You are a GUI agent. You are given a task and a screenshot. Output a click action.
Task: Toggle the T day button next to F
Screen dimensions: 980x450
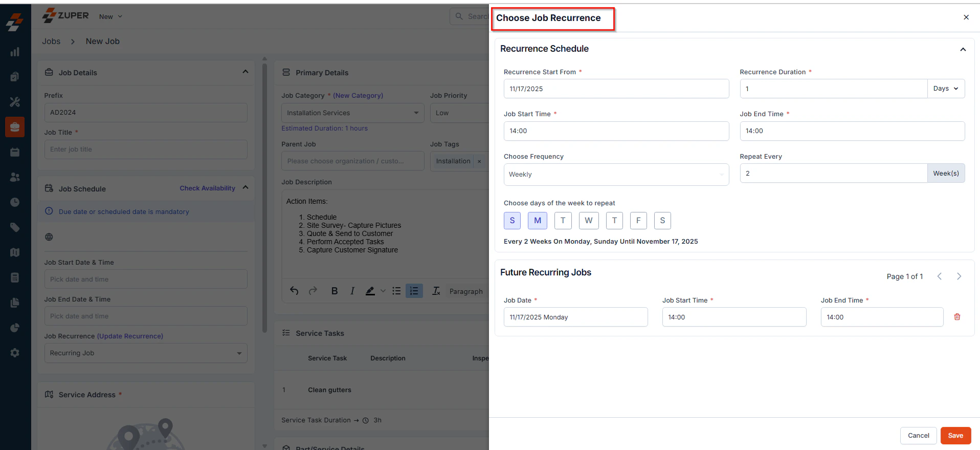614,221
